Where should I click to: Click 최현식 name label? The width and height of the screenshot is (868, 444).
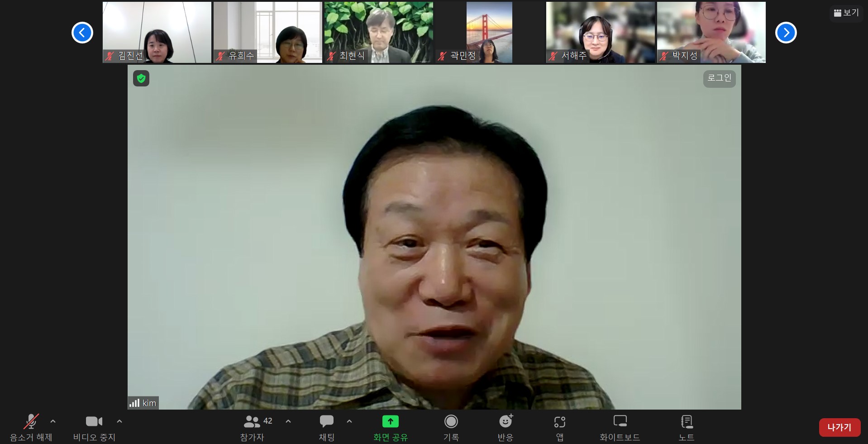pos(346,56)
